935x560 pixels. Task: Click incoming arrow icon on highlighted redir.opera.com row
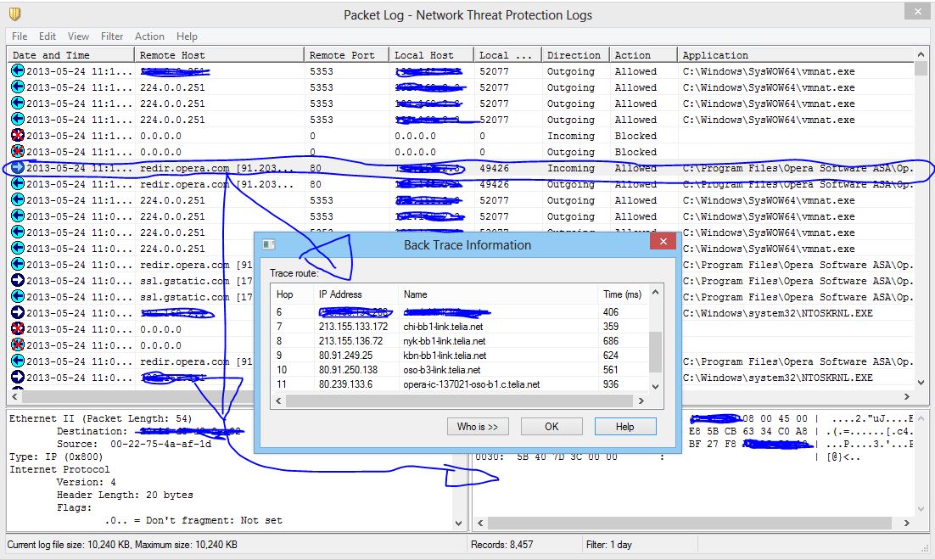(x=17, y=168)
